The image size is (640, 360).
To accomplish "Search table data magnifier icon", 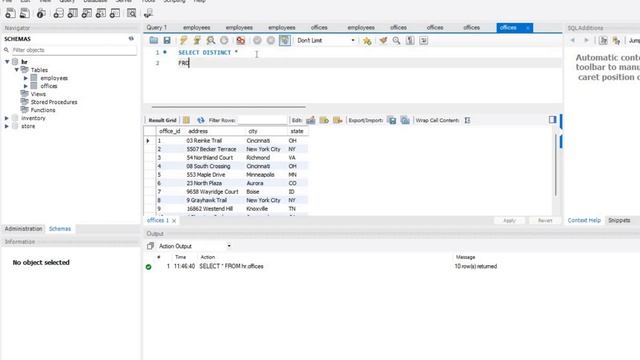I will [131, 13].
